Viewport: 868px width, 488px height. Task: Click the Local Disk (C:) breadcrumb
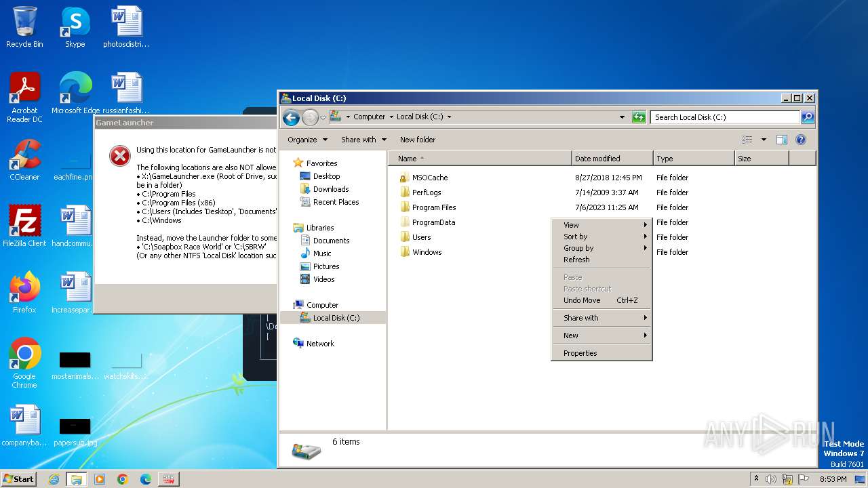[x=420, y=117]
